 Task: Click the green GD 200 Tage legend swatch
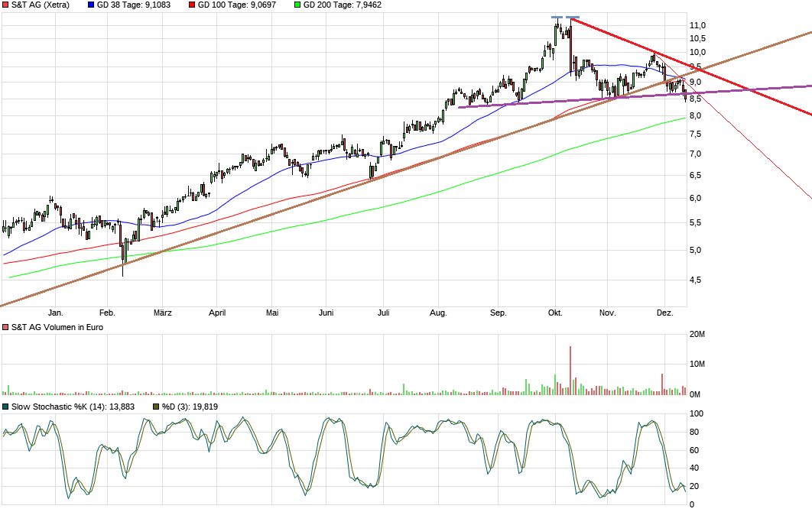pos(297,5)
